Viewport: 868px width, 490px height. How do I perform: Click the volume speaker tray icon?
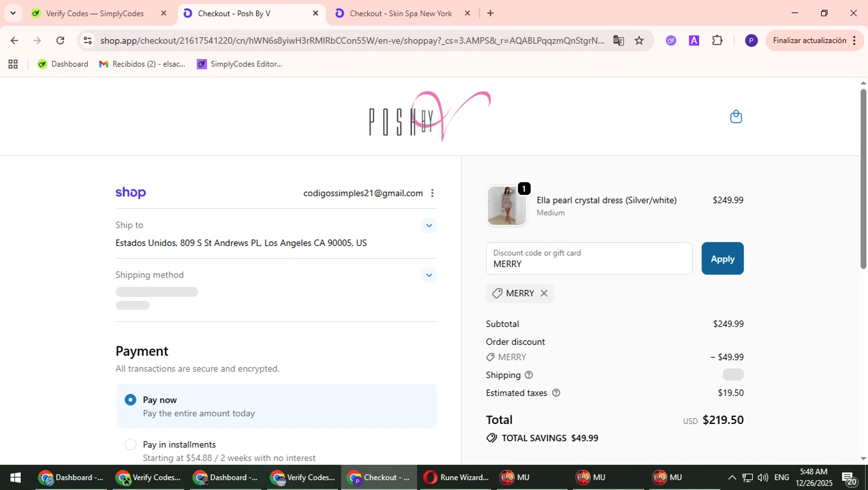pos(763,477)
